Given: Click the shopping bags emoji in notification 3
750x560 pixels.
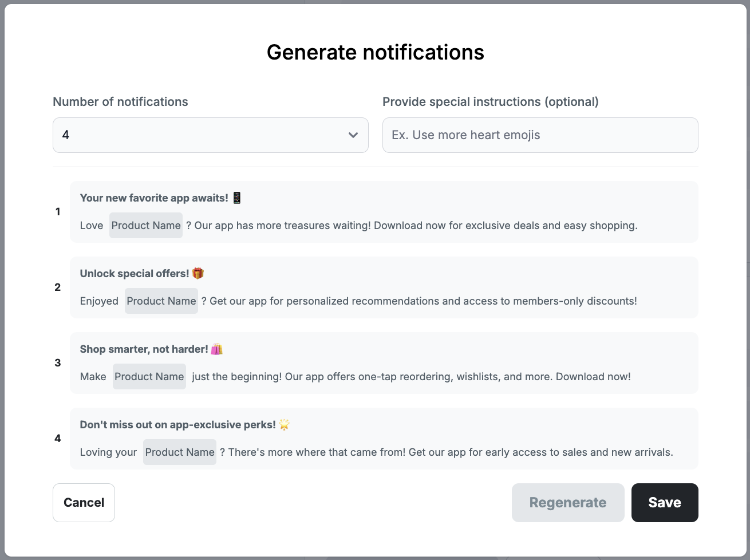Looking at the screenshot, I should coord(216,349).
